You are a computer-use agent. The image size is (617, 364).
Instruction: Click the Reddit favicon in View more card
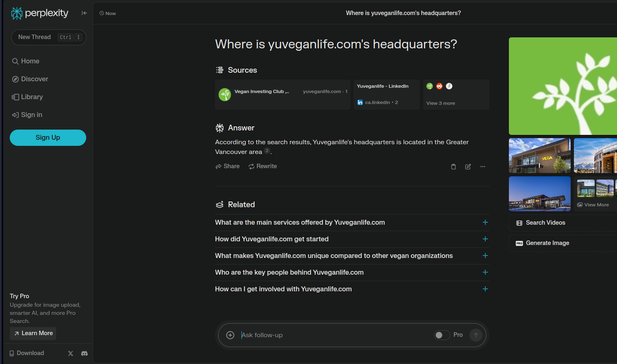[439, 86]
